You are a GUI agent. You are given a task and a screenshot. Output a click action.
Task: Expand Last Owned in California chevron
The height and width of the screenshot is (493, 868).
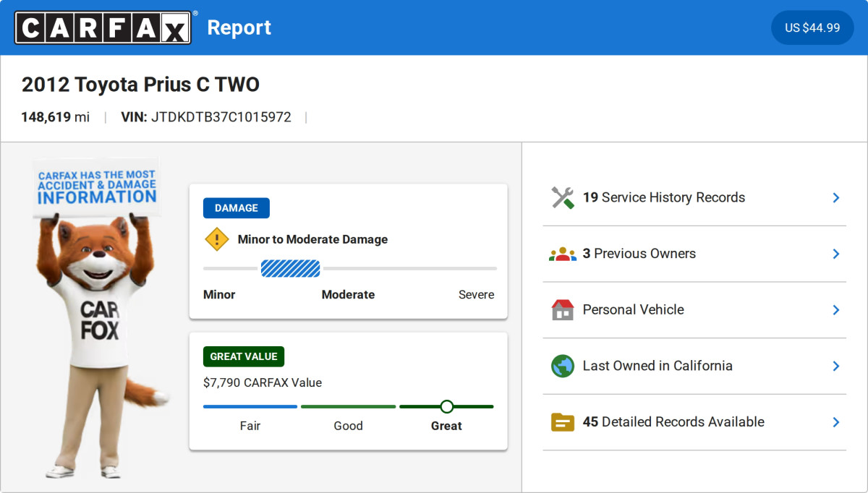point(835,366)
